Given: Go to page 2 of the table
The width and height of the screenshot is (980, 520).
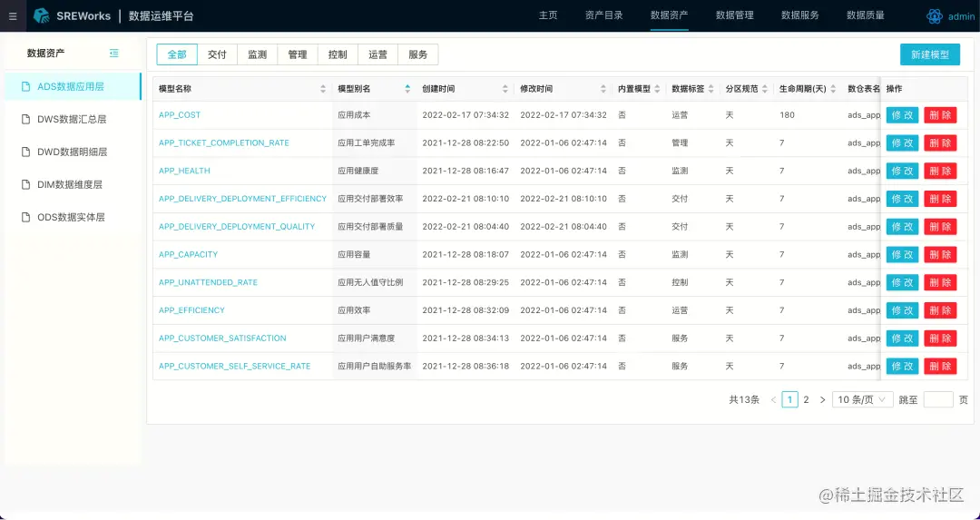Looking at the screenshot, I should tap(807, 400).
